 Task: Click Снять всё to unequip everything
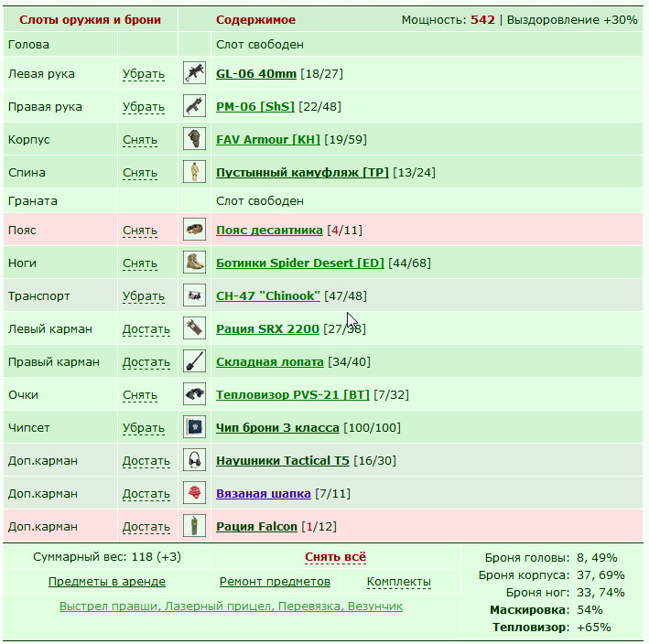click(x=335, y=557)
